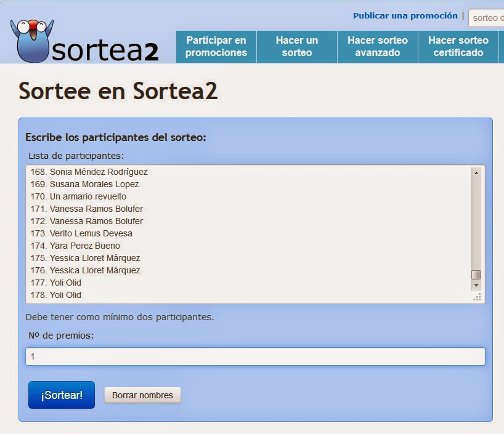Click line "176. Yessica Lloret Márquez"
This screenshot has width=504, height=434.
[x=85, y=270]
